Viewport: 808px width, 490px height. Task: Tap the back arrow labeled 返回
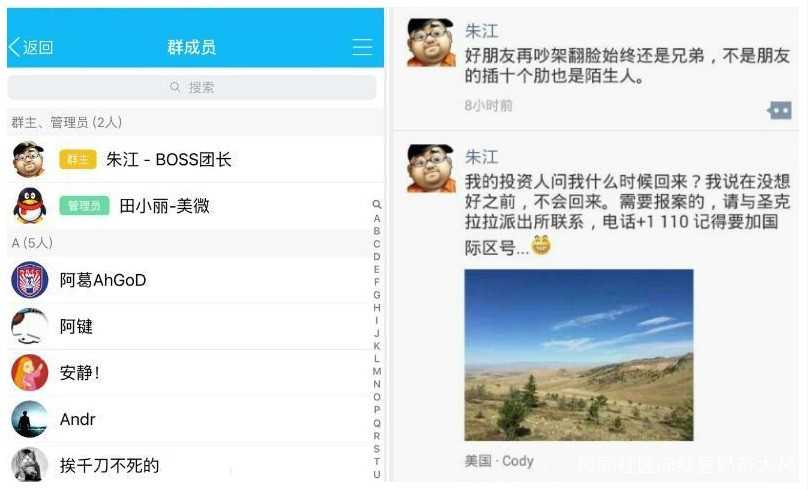coord(31,47)
